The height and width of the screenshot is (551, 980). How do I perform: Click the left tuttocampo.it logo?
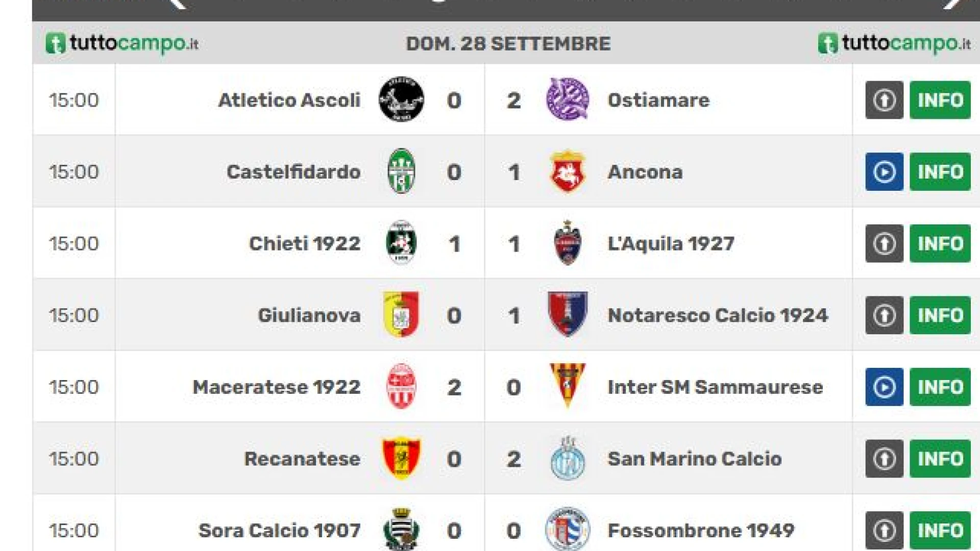(122, 43)
